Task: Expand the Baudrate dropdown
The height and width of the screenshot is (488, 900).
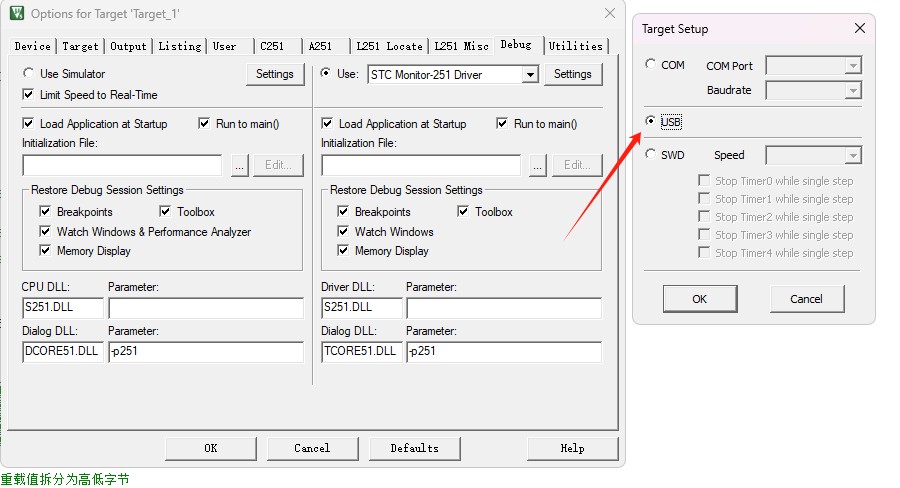Action: click(x=853, y=90)
